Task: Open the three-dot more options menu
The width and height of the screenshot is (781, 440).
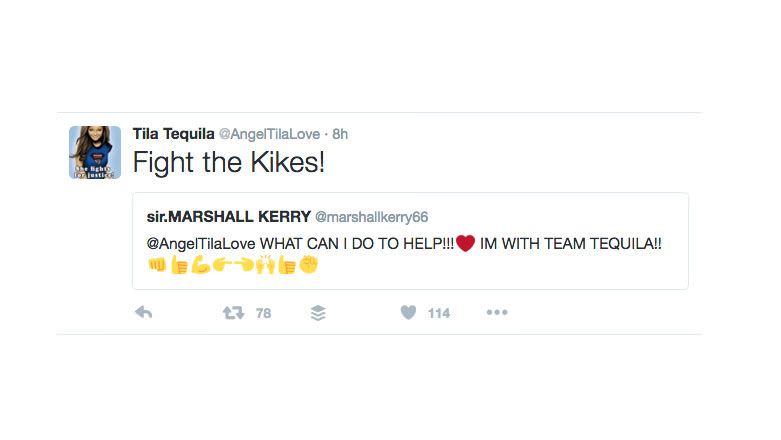Action: pyautogui.click(x=497, y=313)
